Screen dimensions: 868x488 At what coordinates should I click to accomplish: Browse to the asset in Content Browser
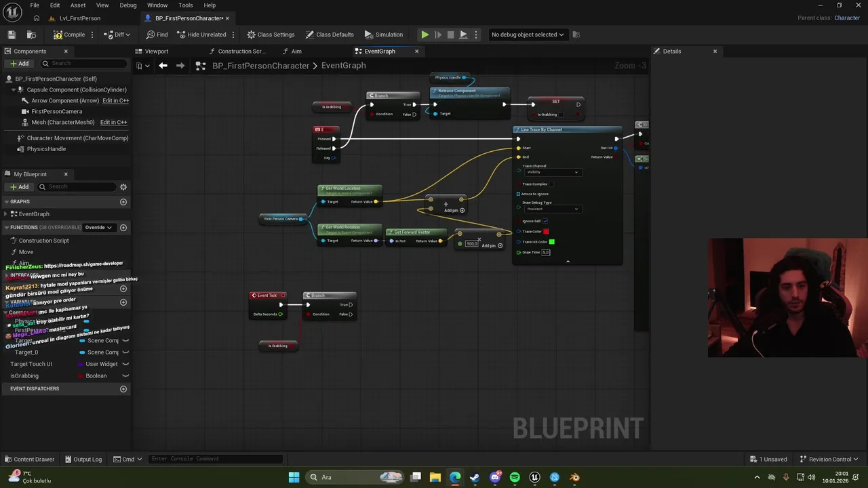(x=32, y=35)
